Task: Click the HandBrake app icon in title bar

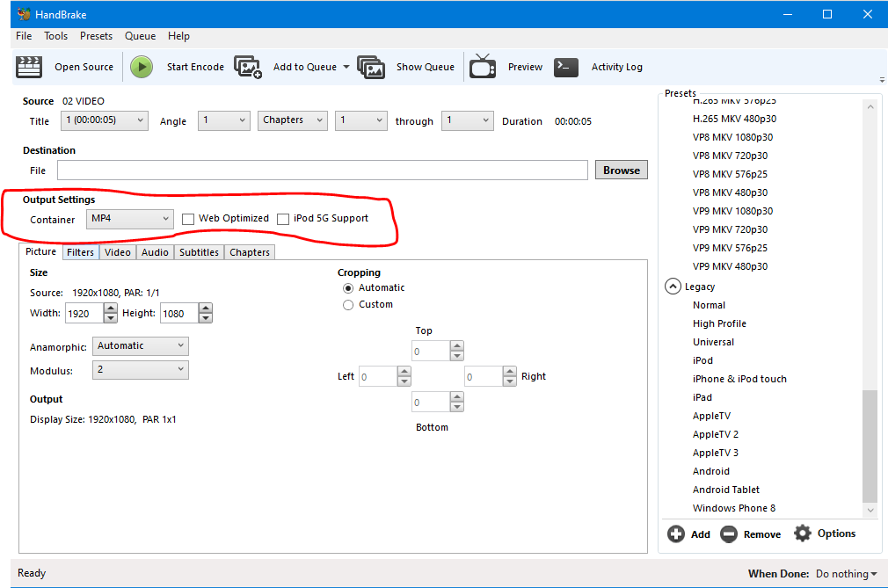Action: coord(24,14)
